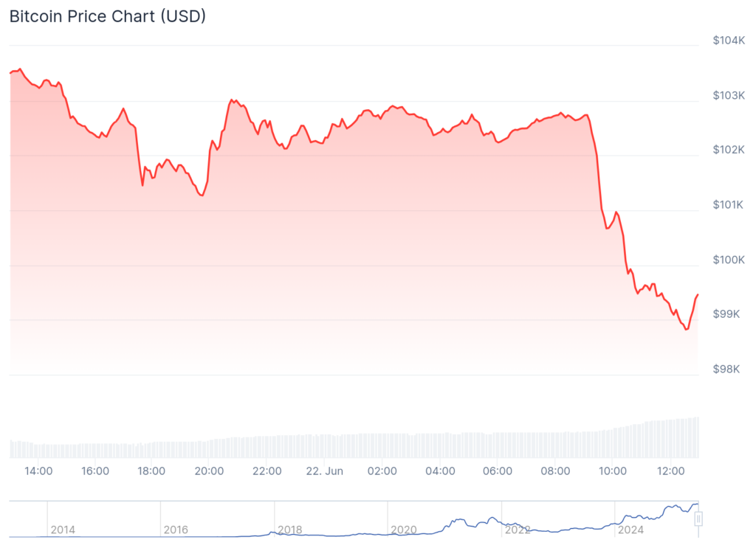Click the 12:00 time axis label
Screen dimensions: 756x551
[x=670, y=471]
